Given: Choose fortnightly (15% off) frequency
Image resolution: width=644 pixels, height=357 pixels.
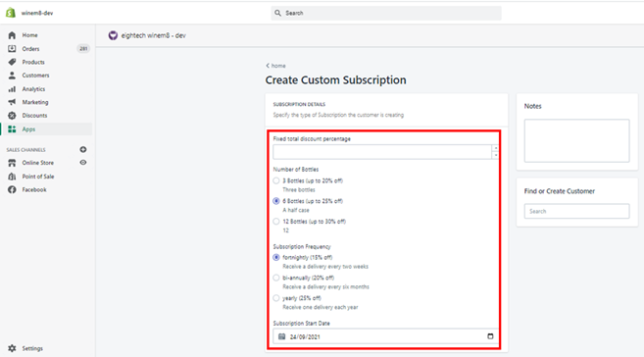Looking at the screenshot, I should [x=276, y=257].
